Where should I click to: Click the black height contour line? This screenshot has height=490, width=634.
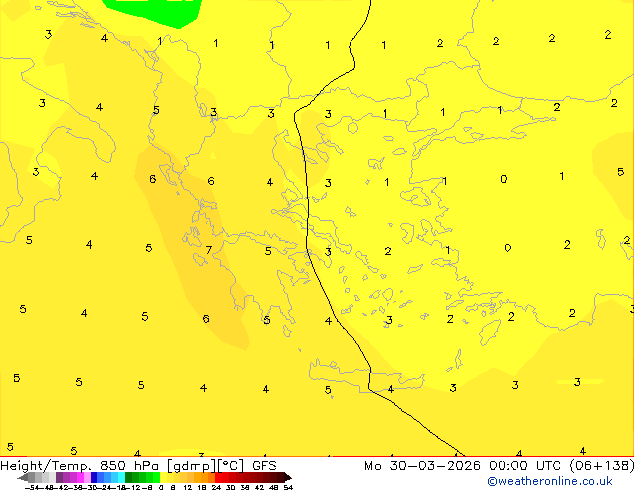click(308, 202)
